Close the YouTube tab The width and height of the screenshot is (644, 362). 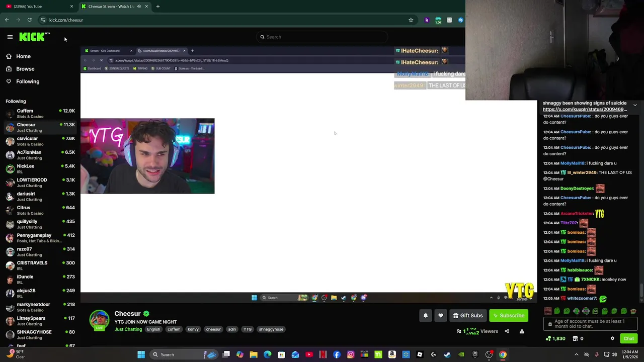point(71,7)
